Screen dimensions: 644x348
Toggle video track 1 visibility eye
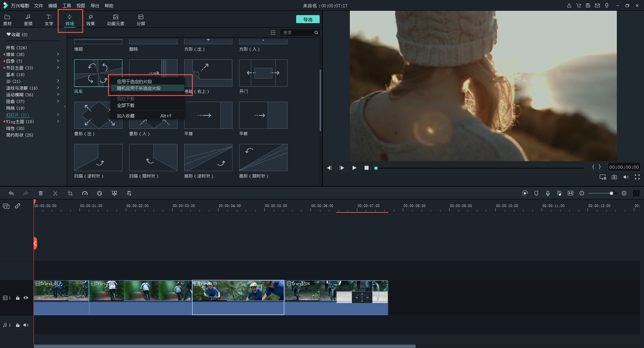26,298
